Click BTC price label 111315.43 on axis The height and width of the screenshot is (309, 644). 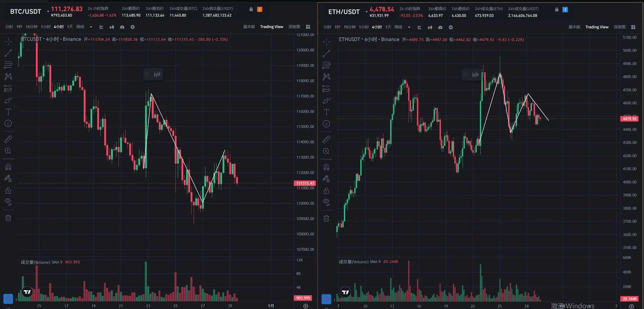coord(305,183)
